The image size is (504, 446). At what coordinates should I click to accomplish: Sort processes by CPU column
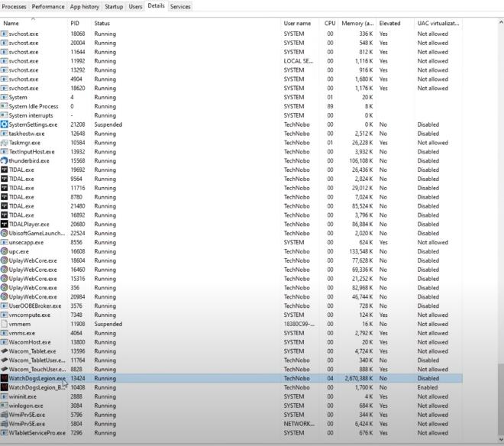(x=329, y=24)
